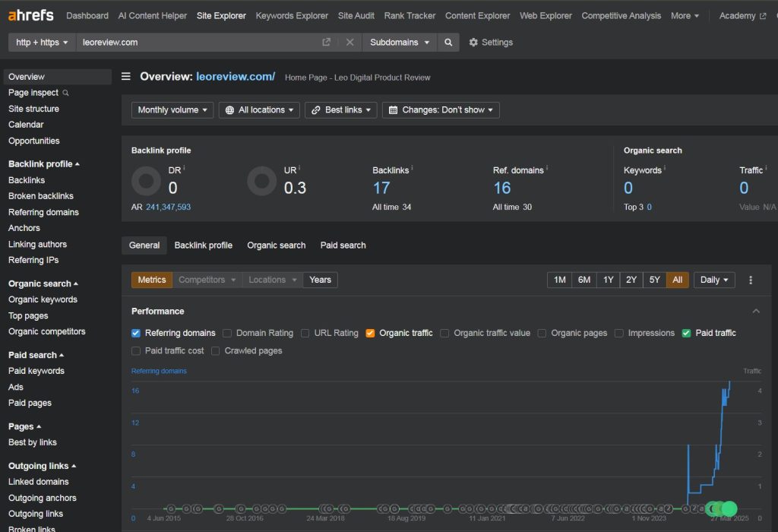This screenshot has height=532, width=778.
Task: Open the URL in new tab icon
Action: (326, 43)
